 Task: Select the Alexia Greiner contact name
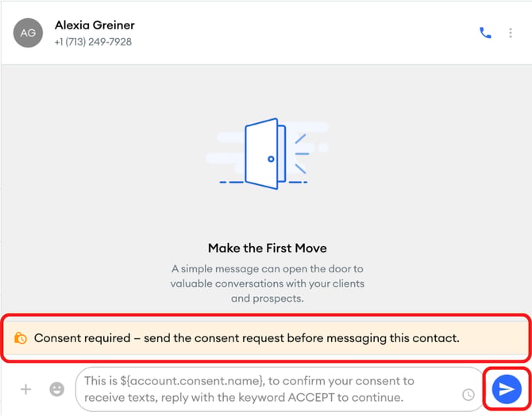pyautogui.click(x=94, y=25)
